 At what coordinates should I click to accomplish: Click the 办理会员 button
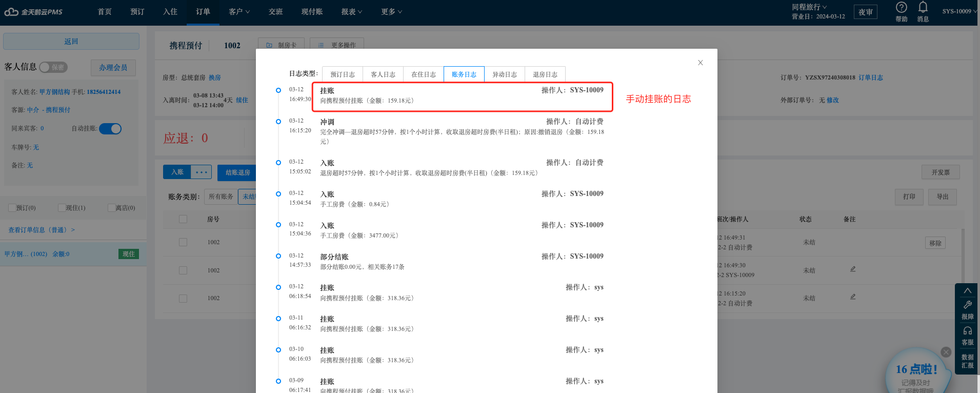click(113, 68)
